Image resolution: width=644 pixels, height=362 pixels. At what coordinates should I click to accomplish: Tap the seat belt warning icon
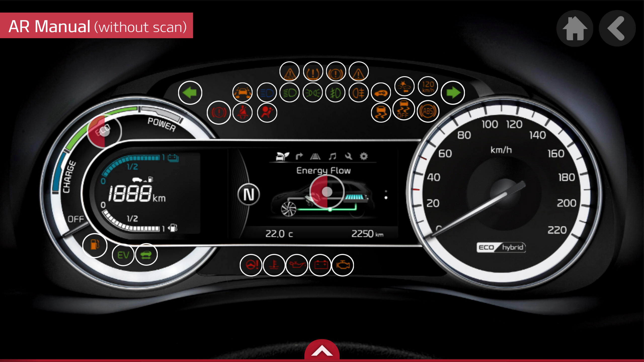(x=243, y=112)
